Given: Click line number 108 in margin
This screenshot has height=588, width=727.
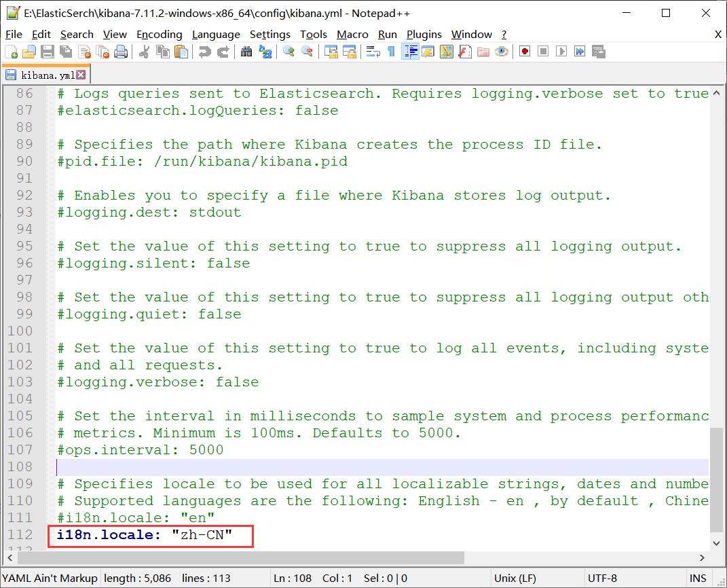Looking at the screenshot, I should coord(20,466).
